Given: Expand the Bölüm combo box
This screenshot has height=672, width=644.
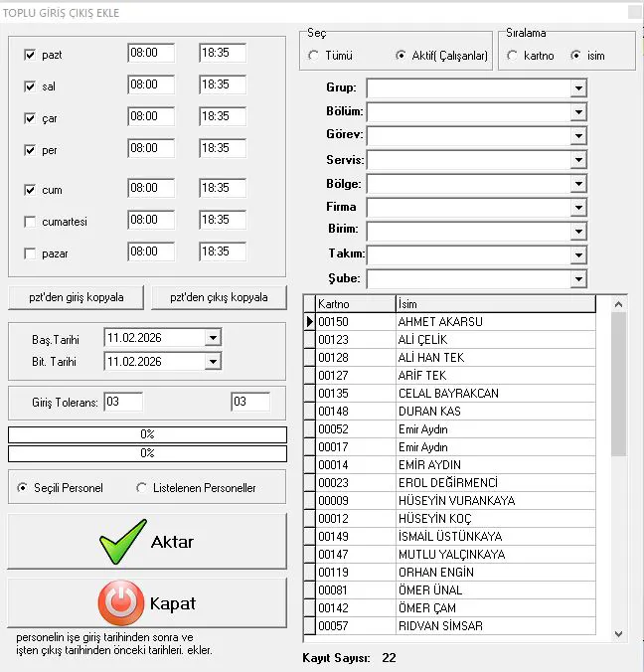Looking at the screenshot, I should coord(578,112).
